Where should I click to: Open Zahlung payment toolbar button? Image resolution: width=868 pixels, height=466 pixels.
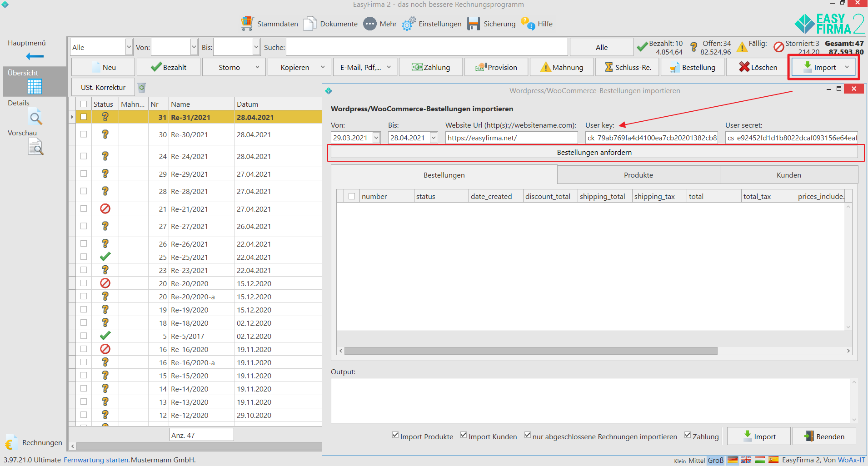(431, 67)
